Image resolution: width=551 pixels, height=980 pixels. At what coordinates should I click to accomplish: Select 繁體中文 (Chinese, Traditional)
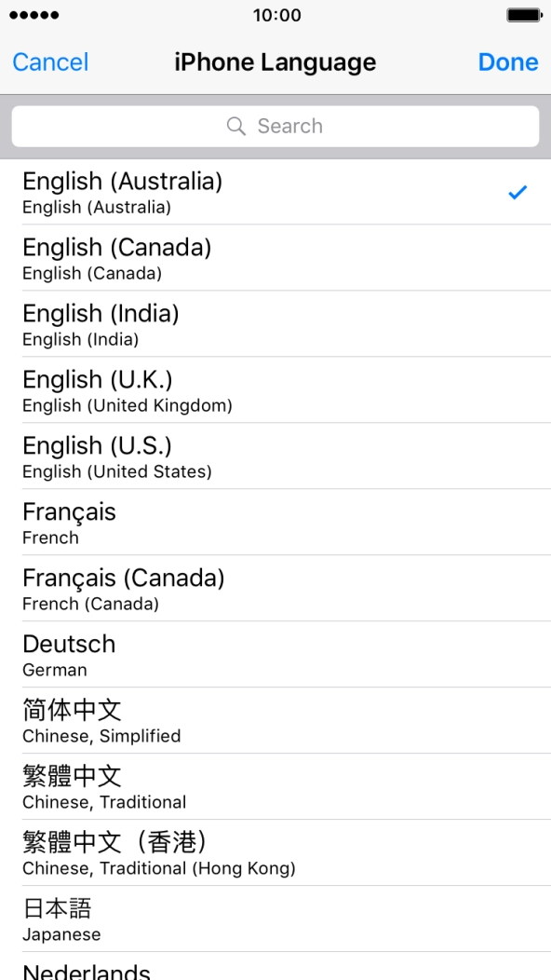point(275,786)
